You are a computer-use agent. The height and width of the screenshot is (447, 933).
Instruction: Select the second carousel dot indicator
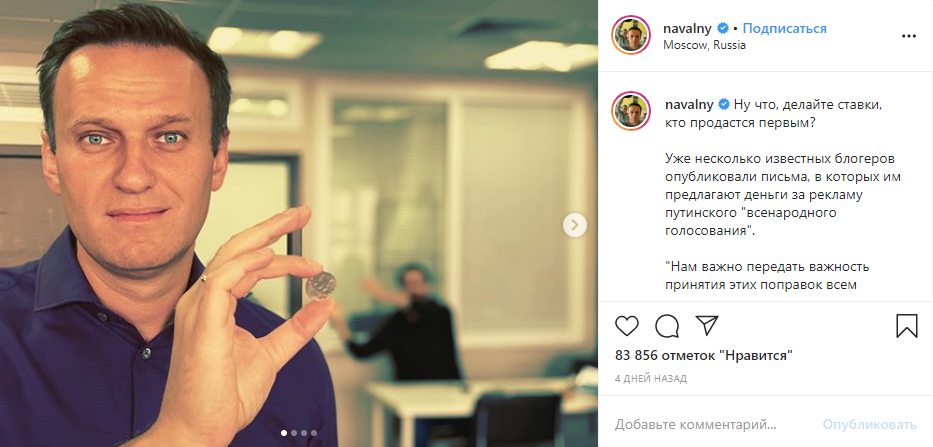293,433
